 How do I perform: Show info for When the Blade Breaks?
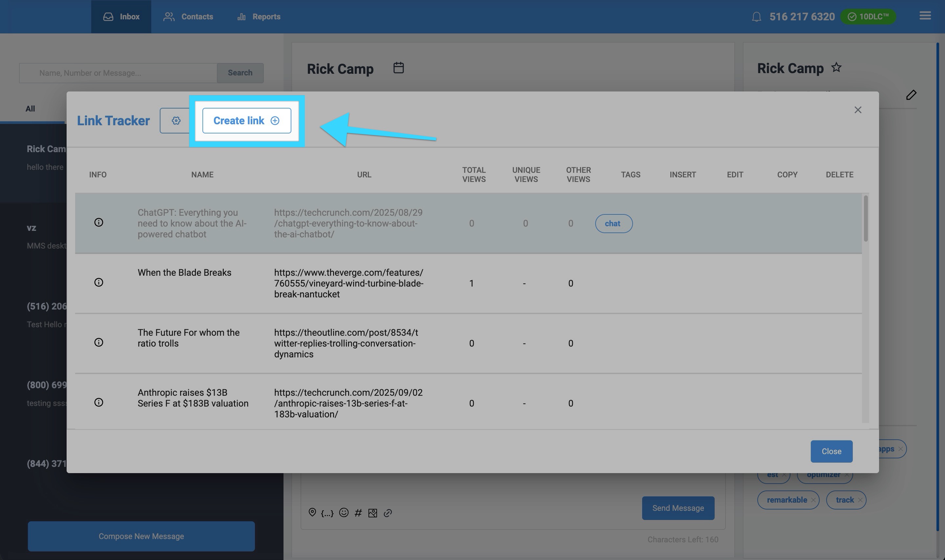pos(98,282)
